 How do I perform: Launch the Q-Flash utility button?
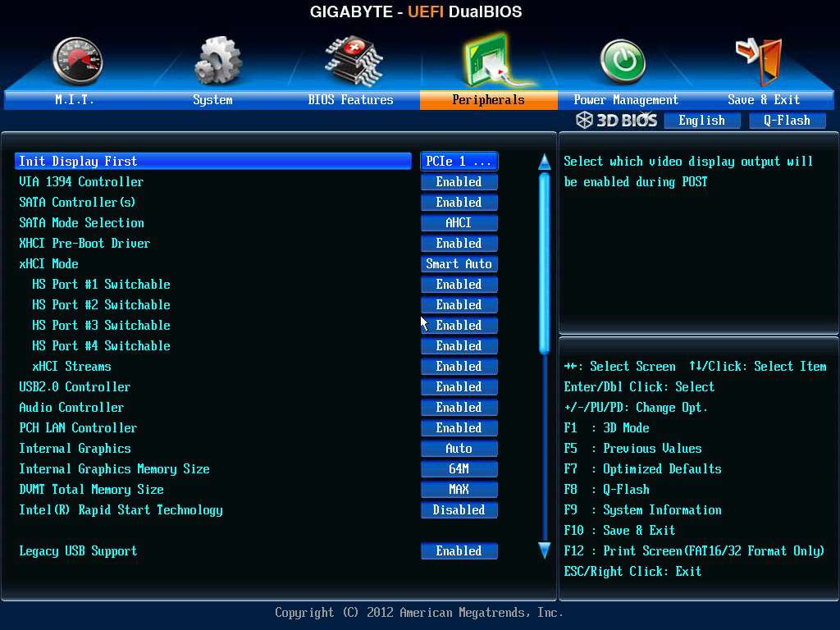(787, 121)
